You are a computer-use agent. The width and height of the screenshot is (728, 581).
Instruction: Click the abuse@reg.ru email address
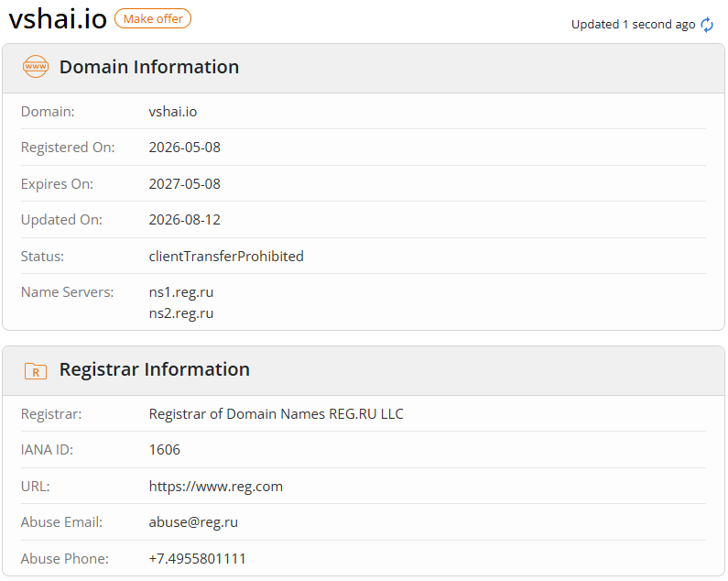point(193,522)
